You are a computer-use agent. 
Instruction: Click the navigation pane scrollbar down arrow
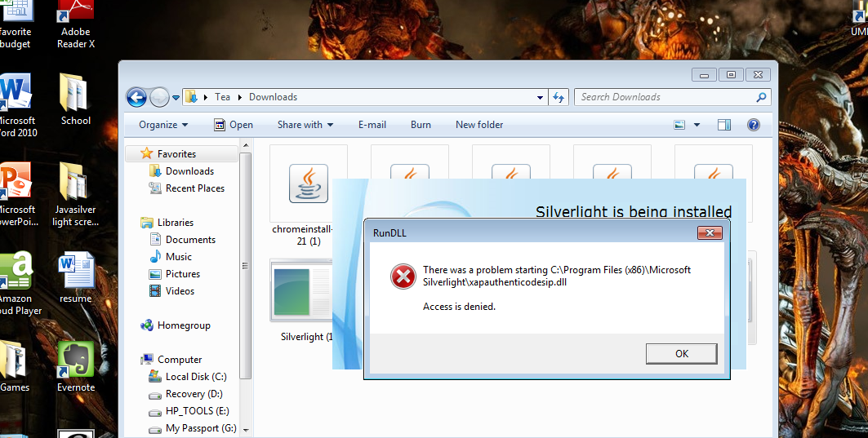point(246,431)
